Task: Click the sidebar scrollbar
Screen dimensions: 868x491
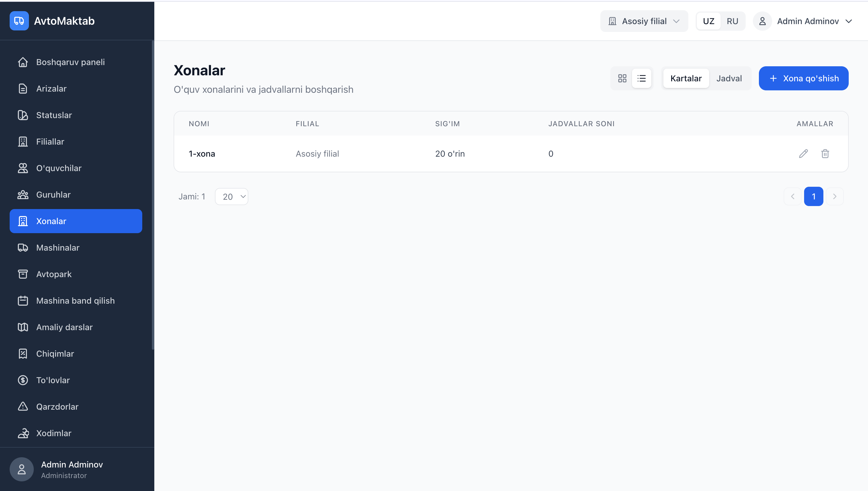Action: (x=153, y=195)
